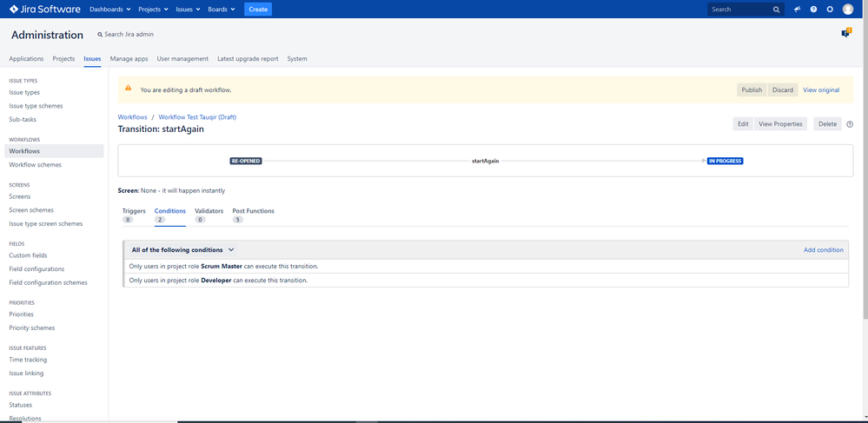Click the Workflows breadcrumb link
Image resolution: width=868 pixels, height=423 pixels.
click(x=132, y=117)
